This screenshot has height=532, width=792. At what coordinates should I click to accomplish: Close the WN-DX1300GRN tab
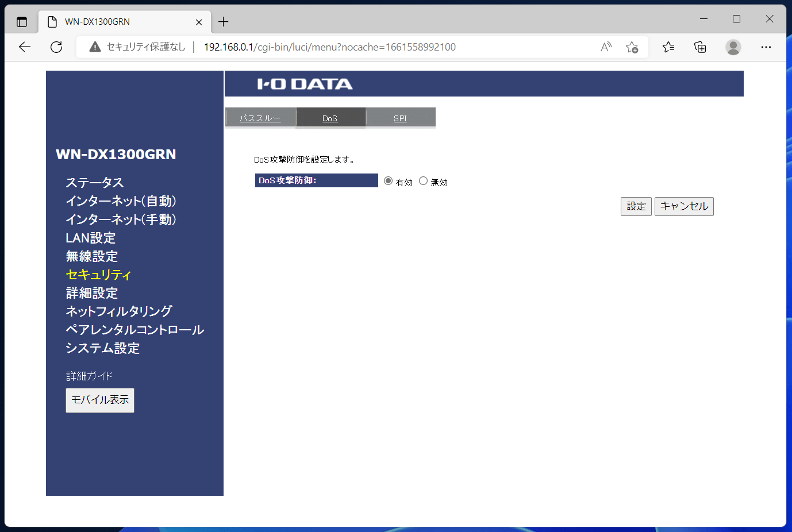(199, 22)
